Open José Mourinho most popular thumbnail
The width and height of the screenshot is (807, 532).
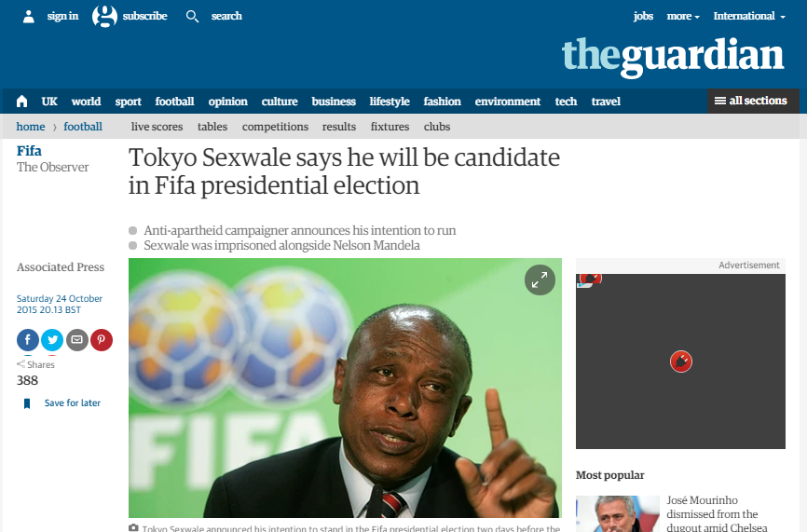[x=618, y=513]
